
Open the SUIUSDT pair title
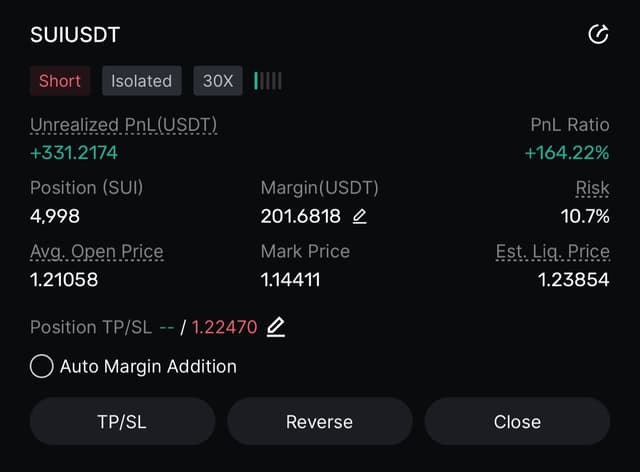pyautogui.click(x=75, y=35)
